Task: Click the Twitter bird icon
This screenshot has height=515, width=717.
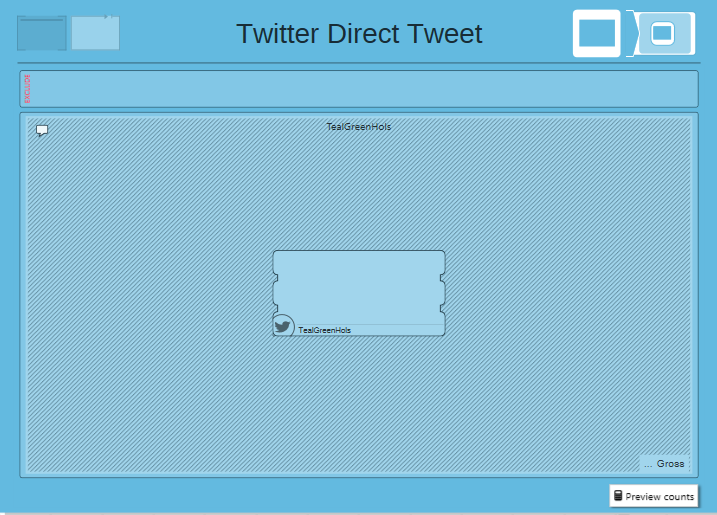Action: [283, 326]
